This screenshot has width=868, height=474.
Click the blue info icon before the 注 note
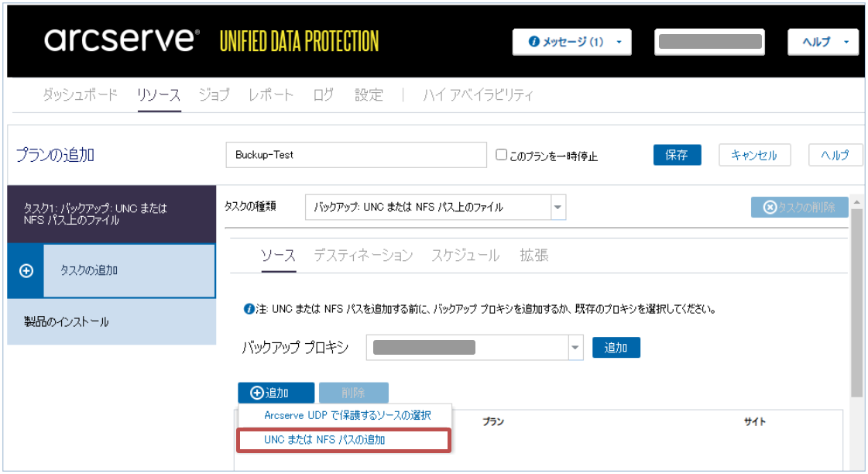pyautogui.click(x=249, y=309)
